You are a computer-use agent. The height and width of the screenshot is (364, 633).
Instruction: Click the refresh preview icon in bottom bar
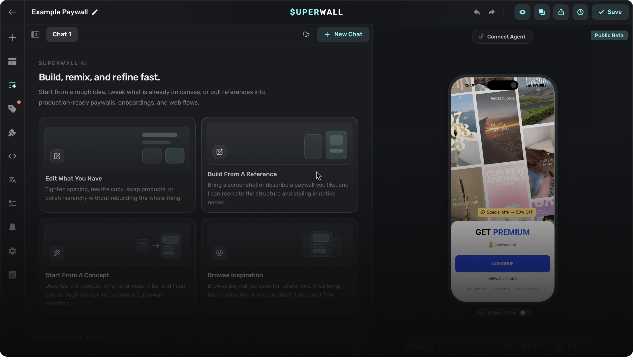pyautogui.click(x=507, y=347)
